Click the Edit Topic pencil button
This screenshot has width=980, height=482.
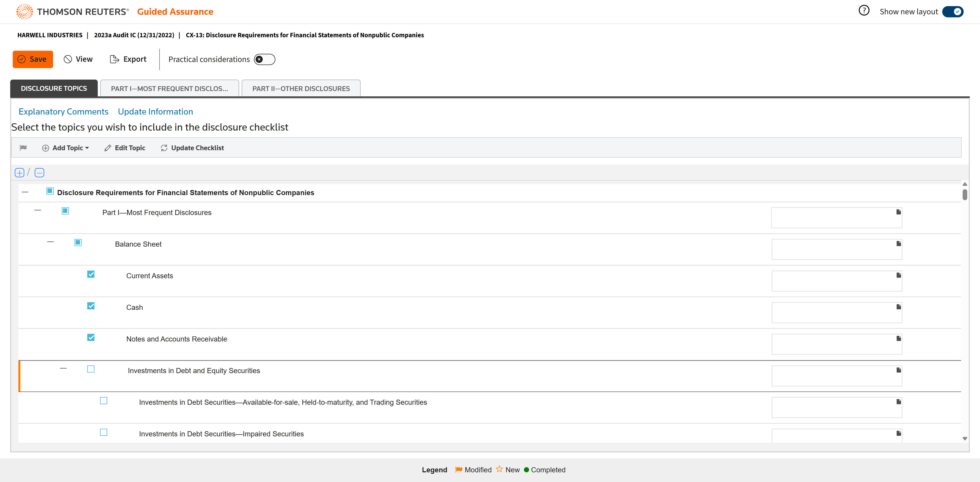(x=125, y=148)
